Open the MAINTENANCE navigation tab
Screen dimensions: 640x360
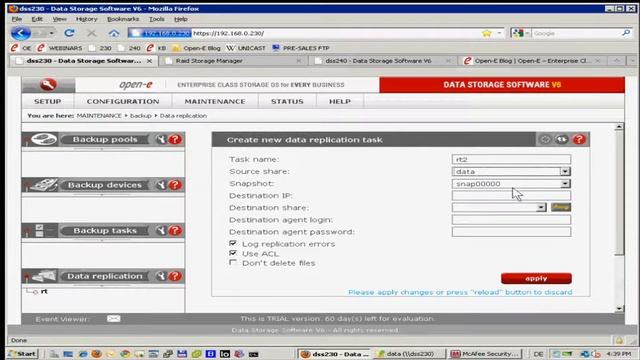coord(215,101)
